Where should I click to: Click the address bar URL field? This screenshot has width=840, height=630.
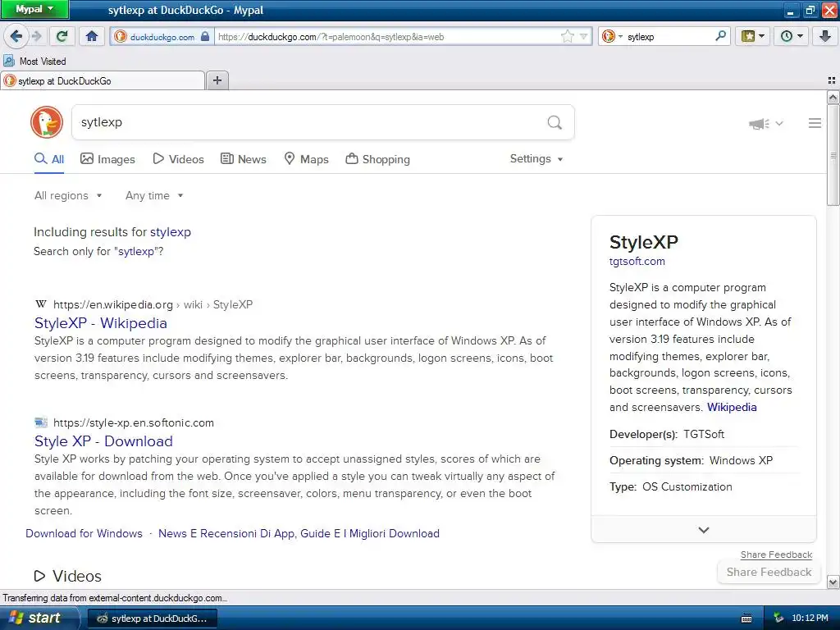(387, 36)
